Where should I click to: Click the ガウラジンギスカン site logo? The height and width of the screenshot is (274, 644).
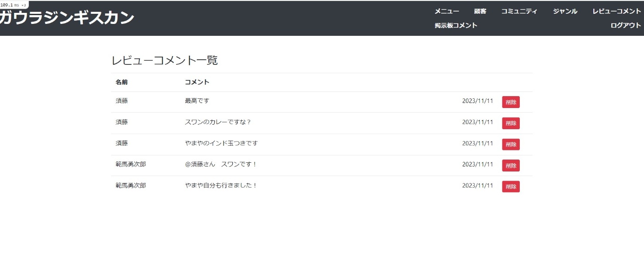tap(67, 18)
